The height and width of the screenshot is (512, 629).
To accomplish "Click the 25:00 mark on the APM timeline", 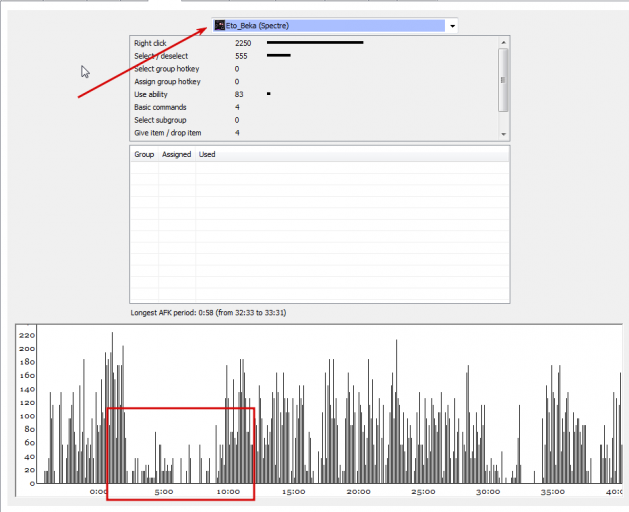I will point(423,492).
